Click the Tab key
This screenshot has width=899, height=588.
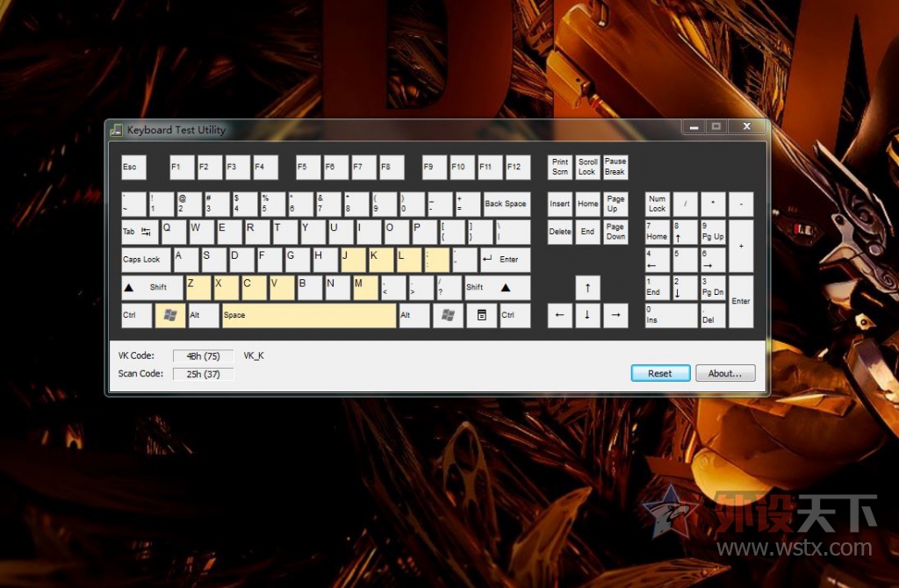(x=139, y=232)
